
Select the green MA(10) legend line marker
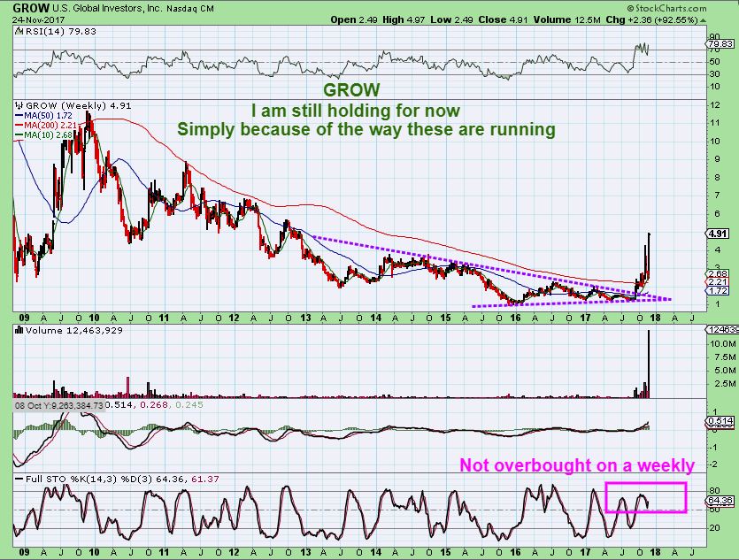click(x=19, y=135)
